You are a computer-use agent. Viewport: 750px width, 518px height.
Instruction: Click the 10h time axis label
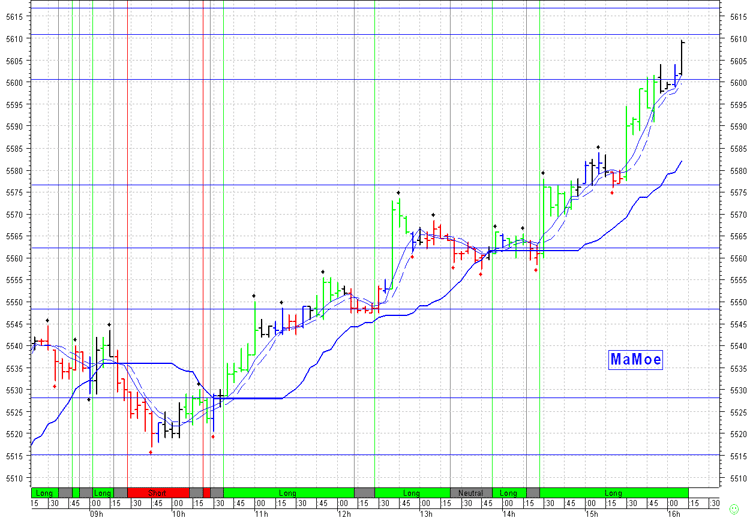coord(178,514)
